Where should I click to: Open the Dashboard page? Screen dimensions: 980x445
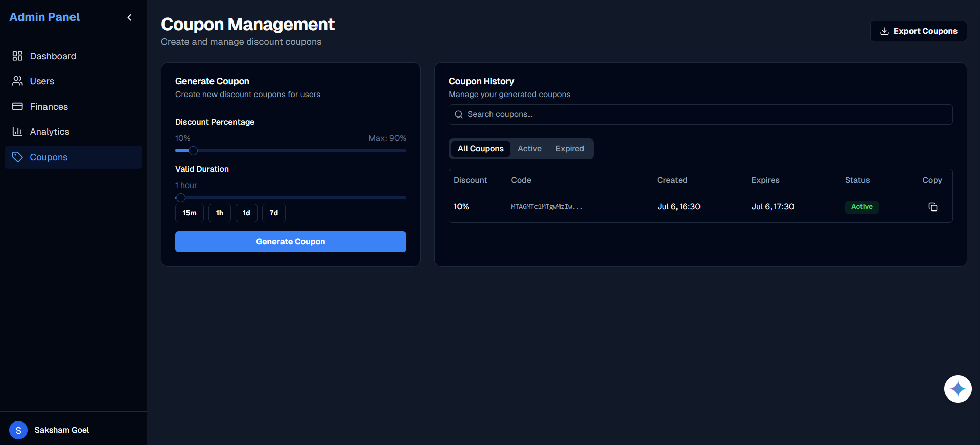pos(73,56)
